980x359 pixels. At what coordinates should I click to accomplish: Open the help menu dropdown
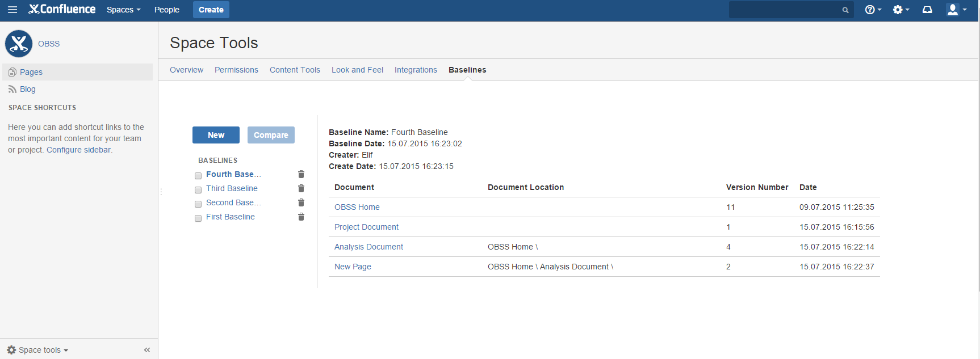pyautogui.click(x=873, y=10)
